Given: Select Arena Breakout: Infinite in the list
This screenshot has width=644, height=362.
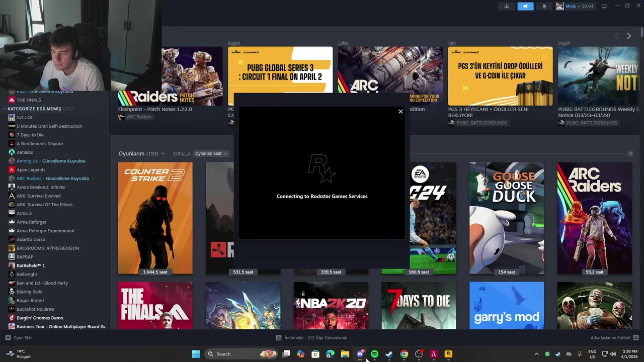Looking at the screenshot, I should click(40, 187).
